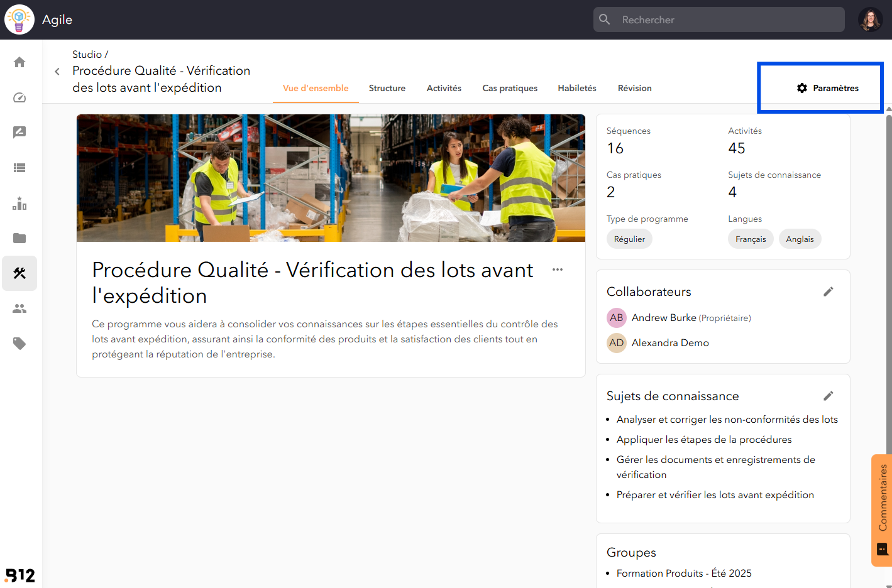Open the dashboard gauge icon in sidebar
The image size is (892, 588).
click(x=19, y=97)
